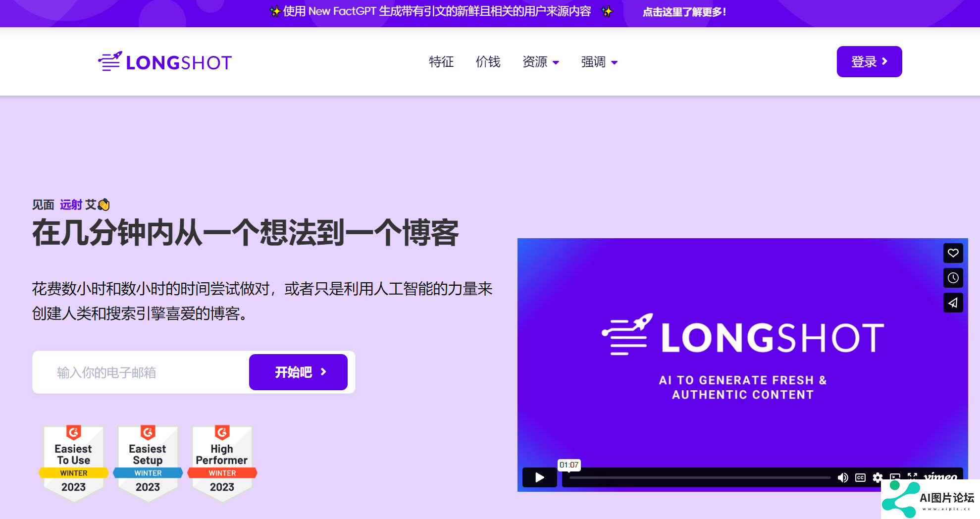Click headline 在几分钟内从一个想法到一个博客
980x519 pixels.
click(x=246, y=233)
